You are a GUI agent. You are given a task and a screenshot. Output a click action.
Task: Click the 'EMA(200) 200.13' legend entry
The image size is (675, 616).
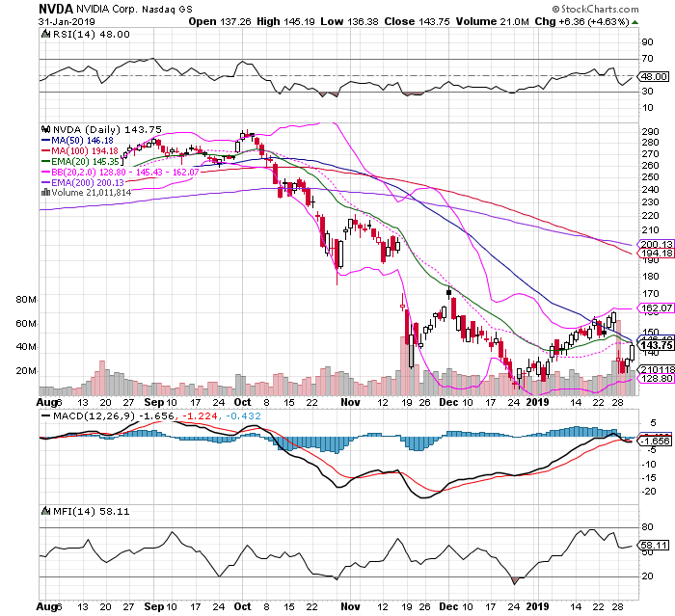[88, 182]
